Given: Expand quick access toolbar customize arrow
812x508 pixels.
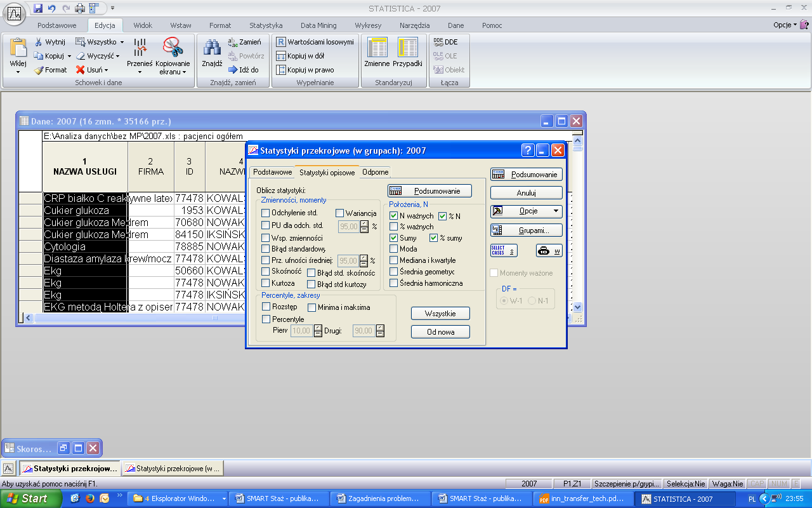Looking at the screenshot, I should (x=113, y=8).
